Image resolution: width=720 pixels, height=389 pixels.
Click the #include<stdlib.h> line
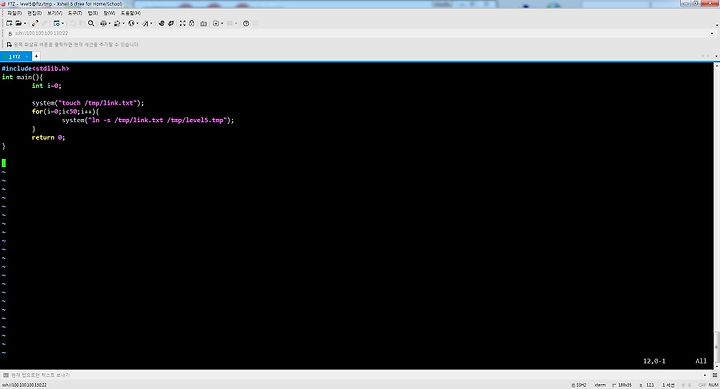35,68
